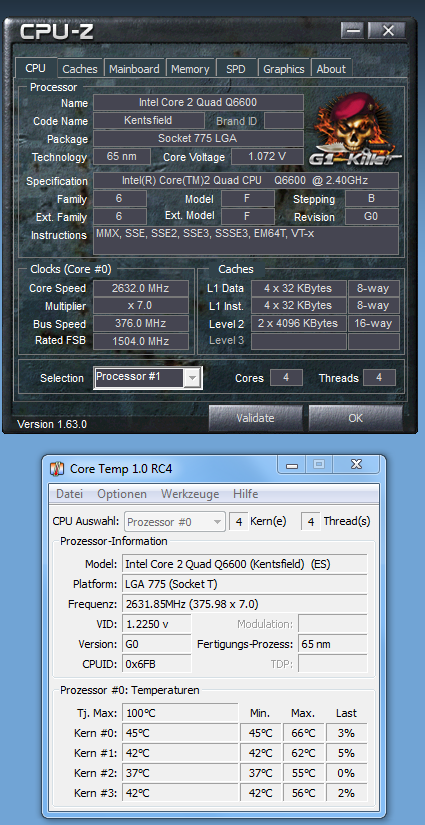The height and width of the screenshot is (825, 425).
Task: Click the OK button in CPU-Z
Action: 356,418
